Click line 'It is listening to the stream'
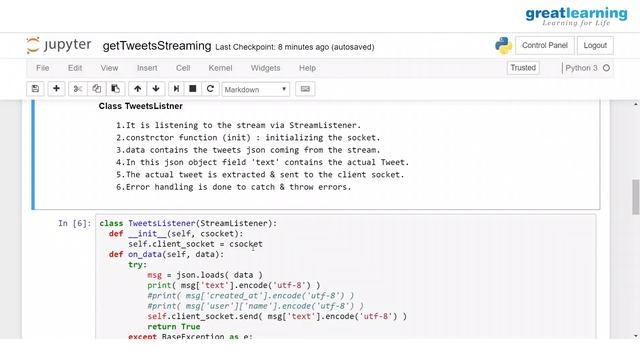The image size is (640, 360). pos(238,125)
